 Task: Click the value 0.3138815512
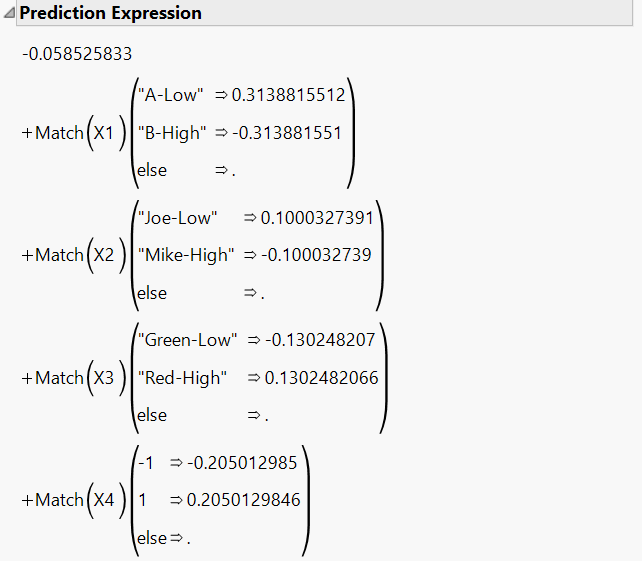point(289,95)
